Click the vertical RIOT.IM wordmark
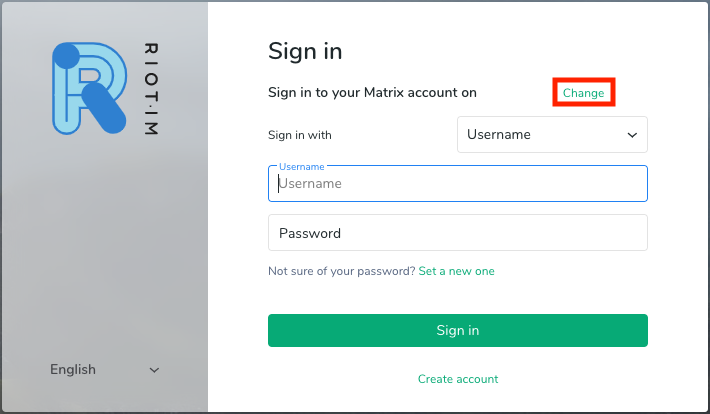The width and height of the screenshot is (710, 414). [x=151, y=89]
